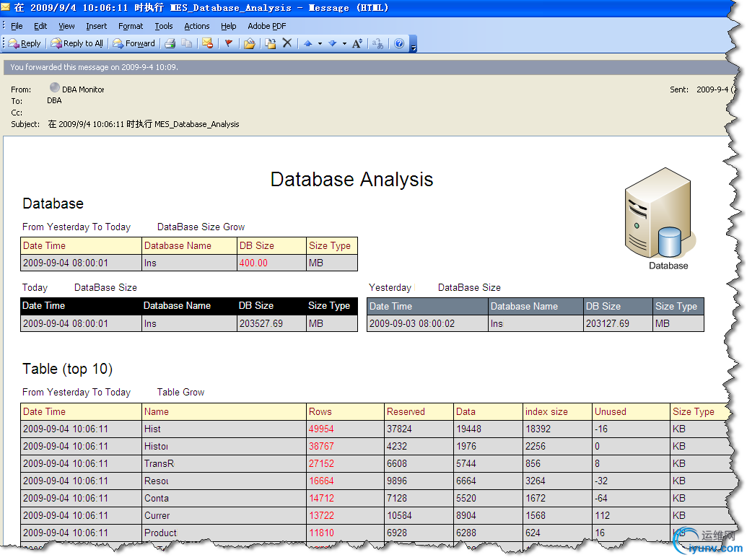Click the forwarded message info bar
This screenshot has height=560, width=747.
click(365, 67)
